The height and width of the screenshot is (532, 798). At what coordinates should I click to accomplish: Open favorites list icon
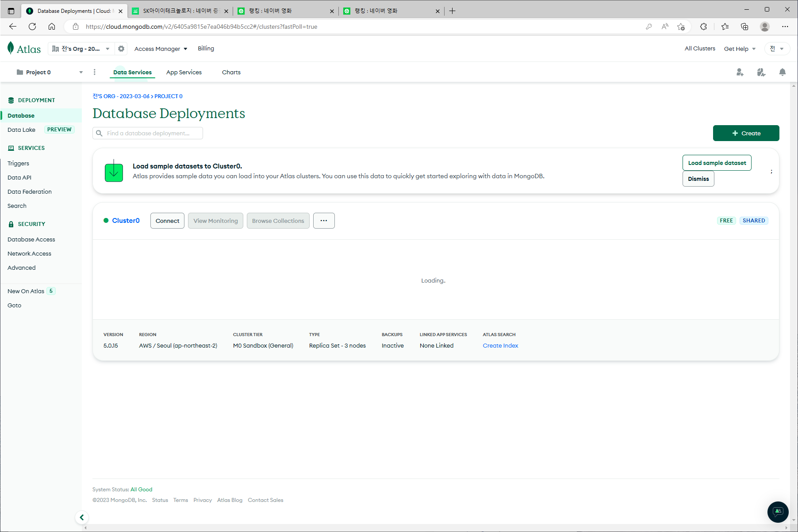pos(725,27)
